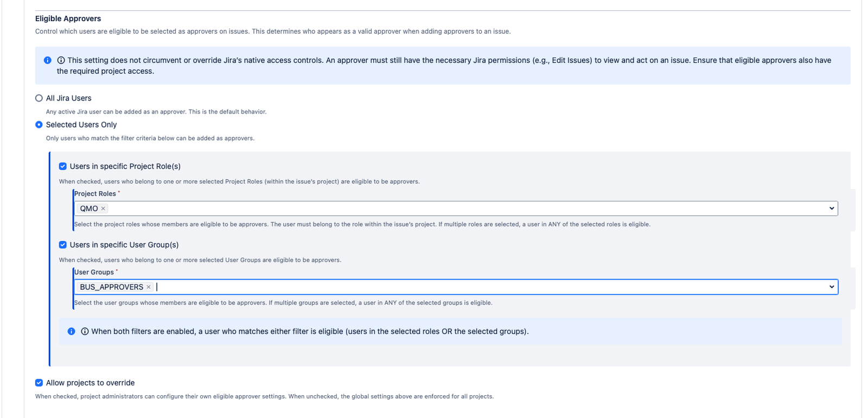868x418 pixels.
Task: Open the Project Roles dropdown
Action: (x=832, y=208)
